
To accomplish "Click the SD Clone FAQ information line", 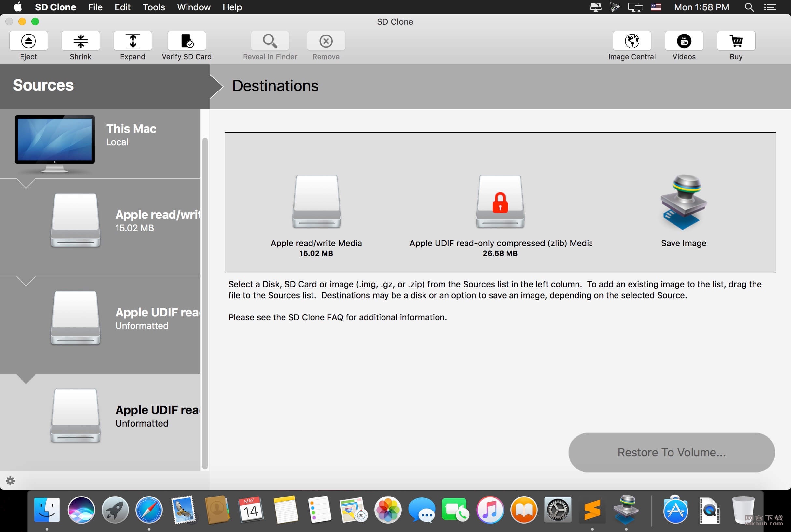I will click(338, 317).
